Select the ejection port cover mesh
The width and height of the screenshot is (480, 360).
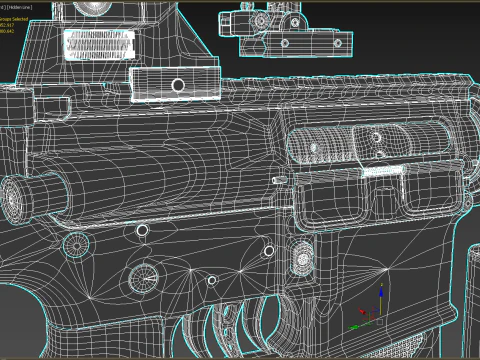[368, 143]
